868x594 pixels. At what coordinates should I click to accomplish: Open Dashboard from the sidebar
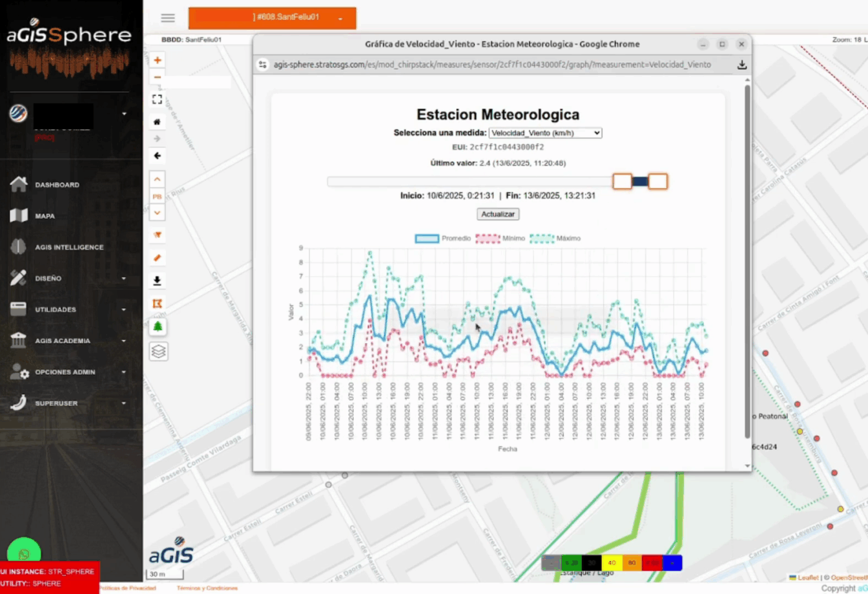pyautogui.click(x=57, y=185)
